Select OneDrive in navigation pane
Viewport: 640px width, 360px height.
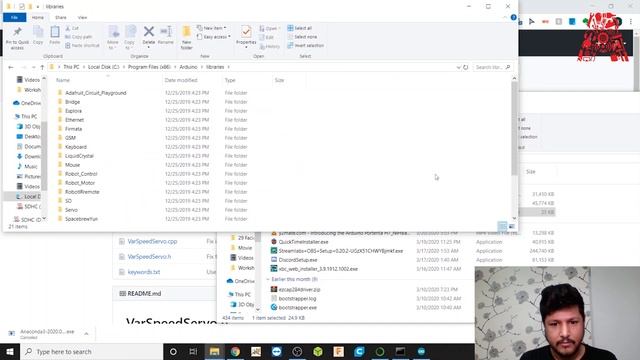coord(28,103)
